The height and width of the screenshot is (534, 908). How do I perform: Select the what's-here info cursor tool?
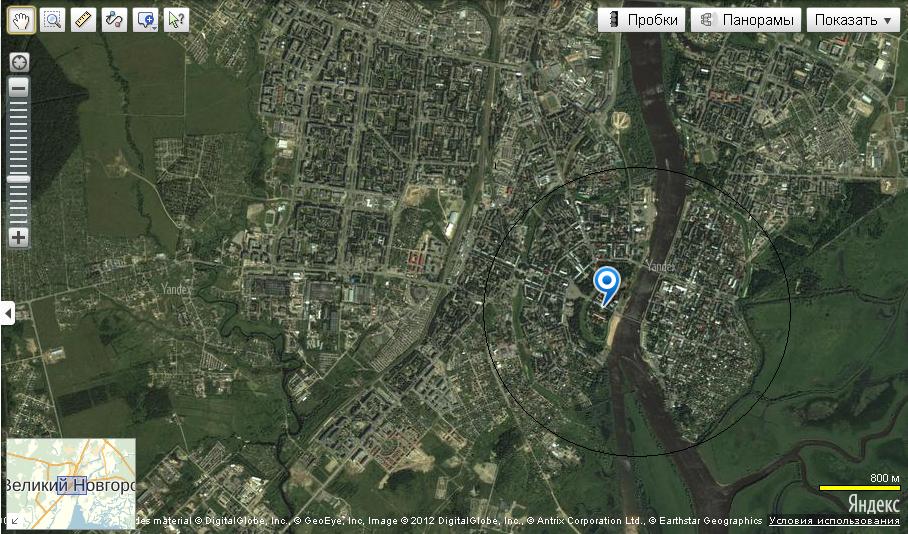(x=175, y=20)
